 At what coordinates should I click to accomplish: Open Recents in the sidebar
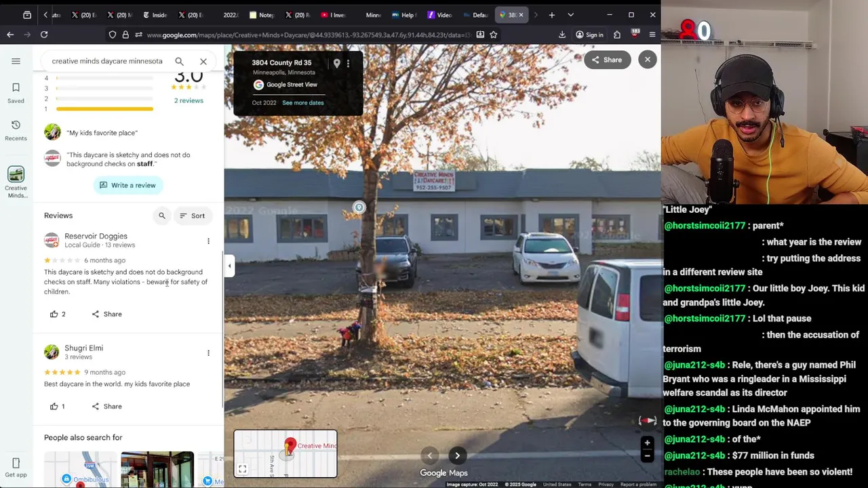click(16, 130)
